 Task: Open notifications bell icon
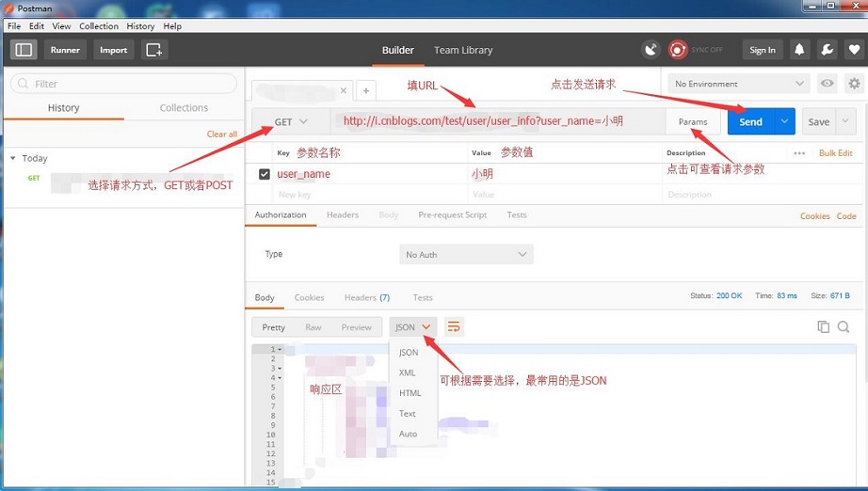point(799,50)
